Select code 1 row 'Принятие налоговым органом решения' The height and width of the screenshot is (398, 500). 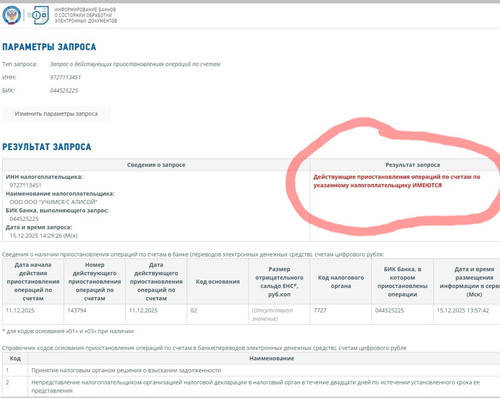[x=250, y=370]
